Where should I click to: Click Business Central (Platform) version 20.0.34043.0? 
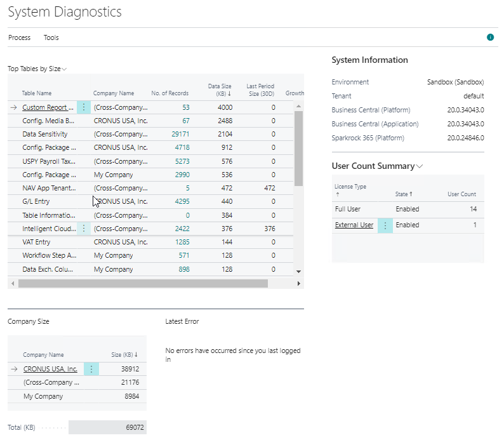click(x=465, y=110)
